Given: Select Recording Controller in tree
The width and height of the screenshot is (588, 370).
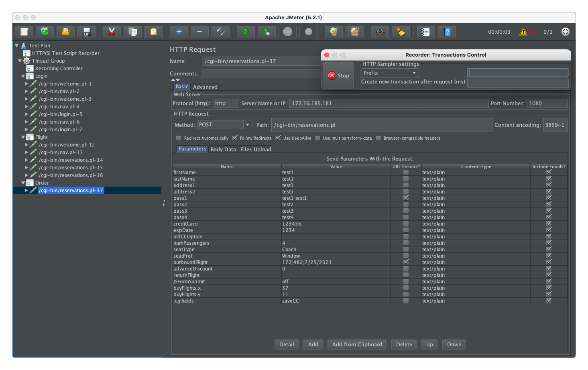Looking at the screenshot, I should (x=59, y=69).
